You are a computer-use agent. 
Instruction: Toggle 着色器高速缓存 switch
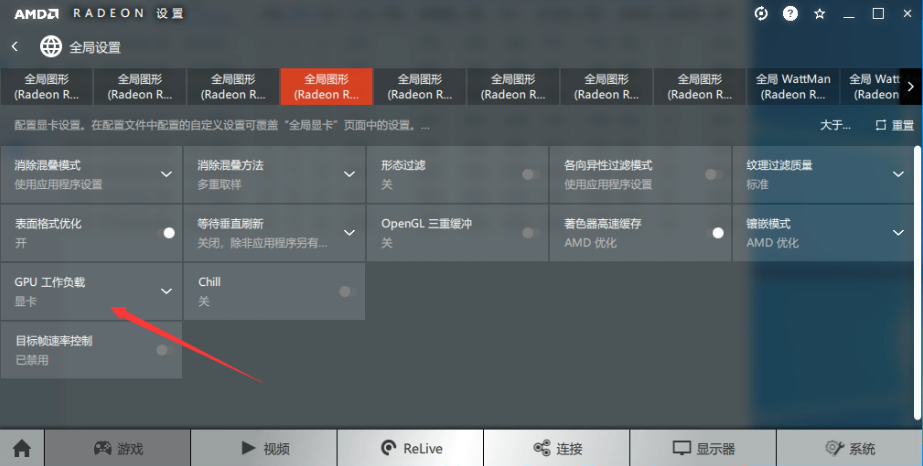[713, 233]
